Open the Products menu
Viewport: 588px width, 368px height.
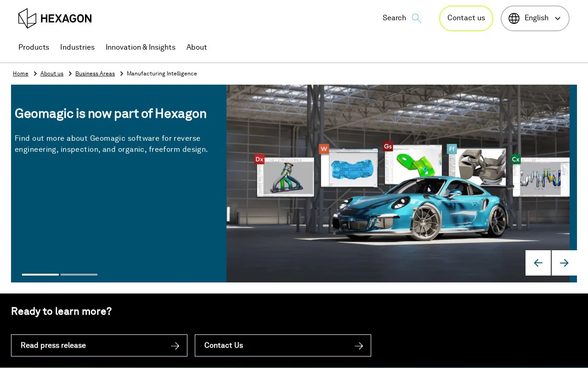pyautogui.click(x=34, y=47)
